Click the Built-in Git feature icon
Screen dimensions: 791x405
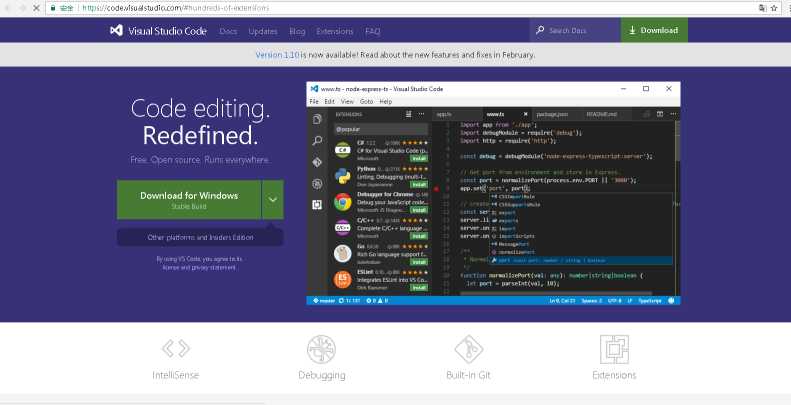(x=468, y=349)
